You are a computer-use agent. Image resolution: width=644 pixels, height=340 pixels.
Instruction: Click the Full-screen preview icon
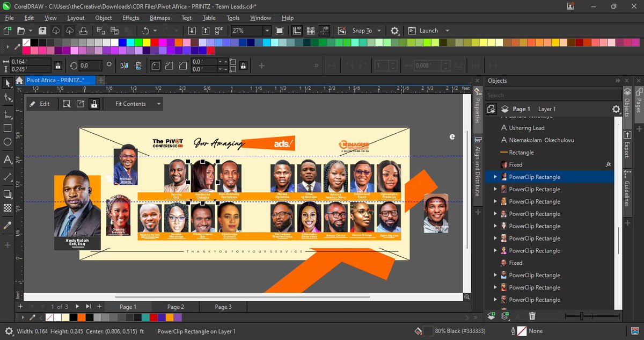pos(280,31)
